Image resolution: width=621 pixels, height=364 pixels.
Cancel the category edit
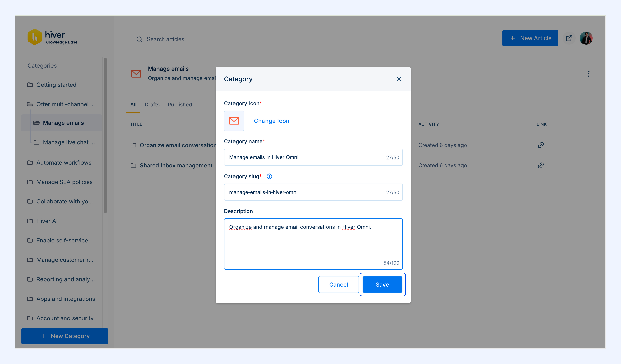coord(338,285)
